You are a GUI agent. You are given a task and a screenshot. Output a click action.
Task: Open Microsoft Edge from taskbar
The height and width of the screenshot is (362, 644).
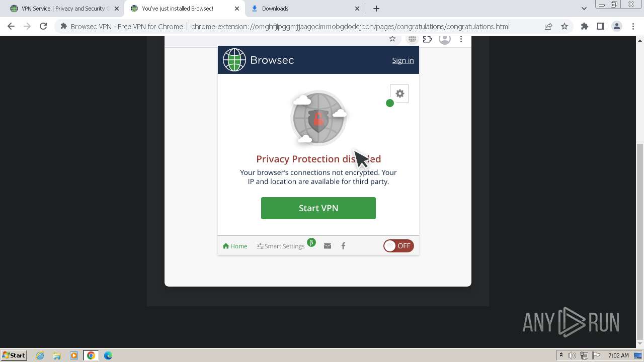coord(108,355)
